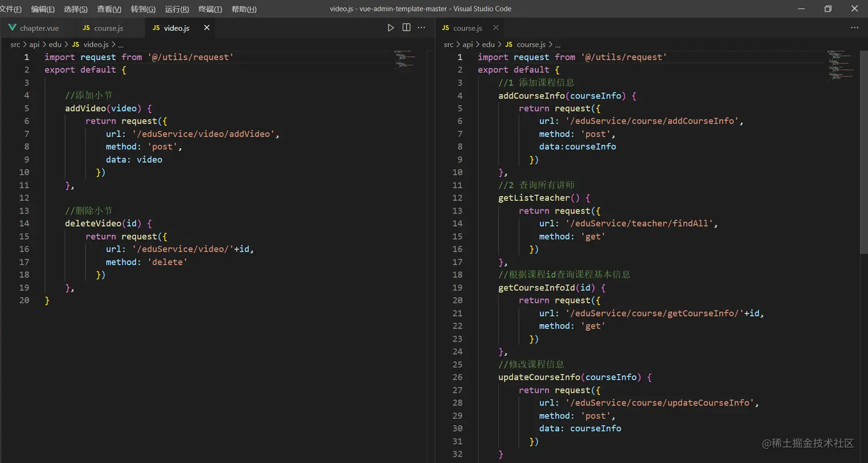Open the 帮助(H) menu
868x463 pixels.
tap(244, 9)
